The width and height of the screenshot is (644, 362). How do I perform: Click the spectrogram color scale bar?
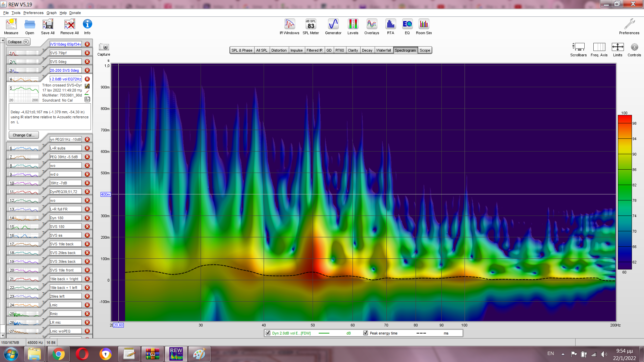click(625, 192)
